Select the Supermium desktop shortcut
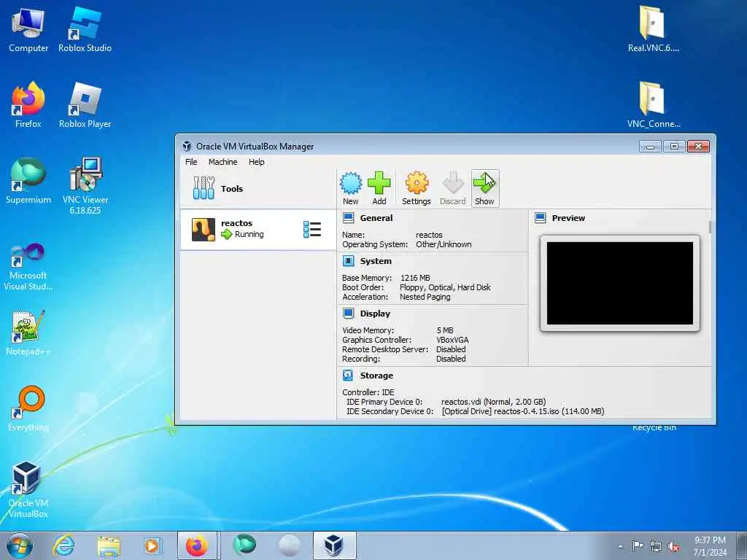The height and width of the screenshot is (560, 747). coord(28,181)
